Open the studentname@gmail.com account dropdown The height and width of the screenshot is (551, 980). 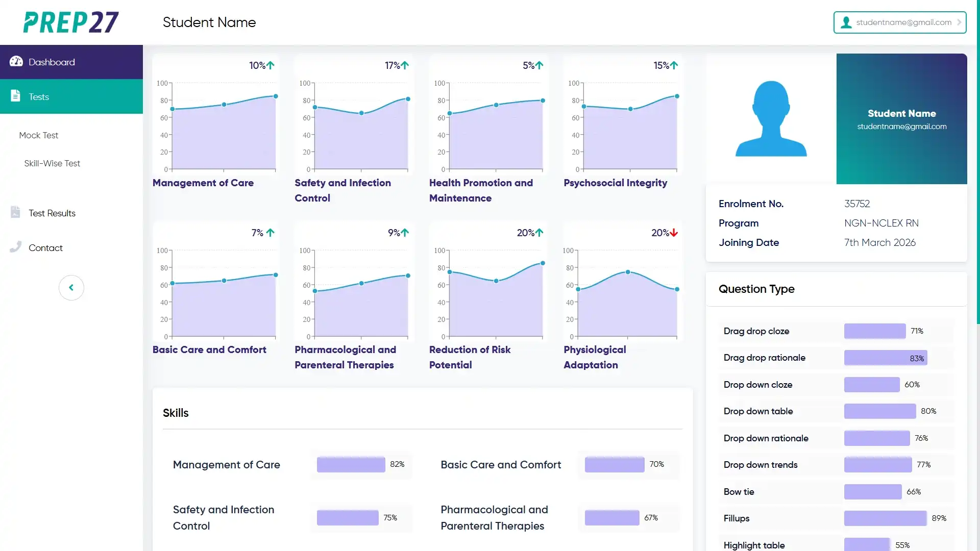903,22
